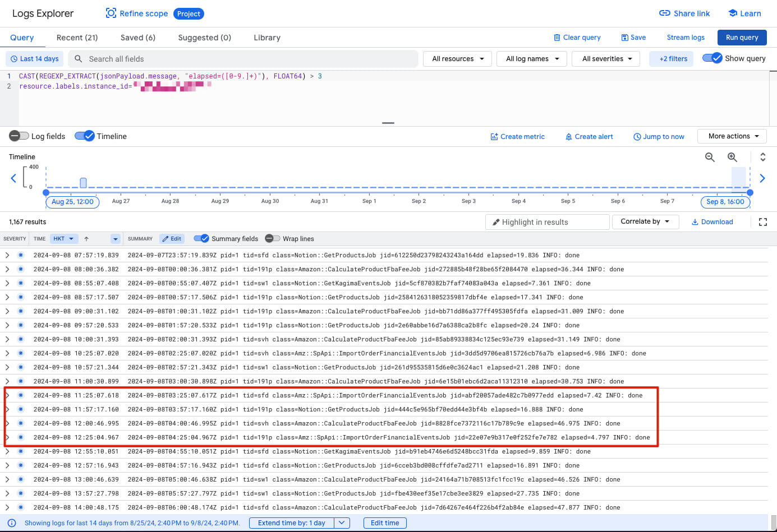
Task: Click severity icon of the 11:25:07.618 log
Action: point(21,395)
